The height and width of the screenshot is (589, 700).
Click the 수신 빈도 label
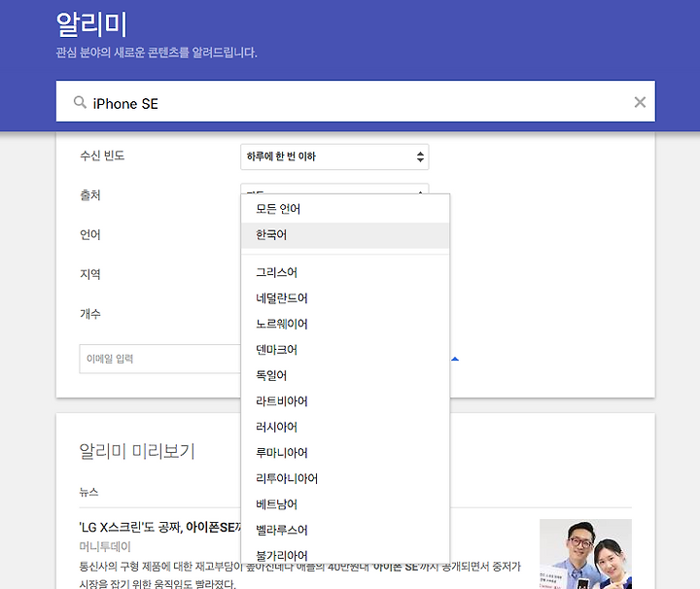pos(102,156)
